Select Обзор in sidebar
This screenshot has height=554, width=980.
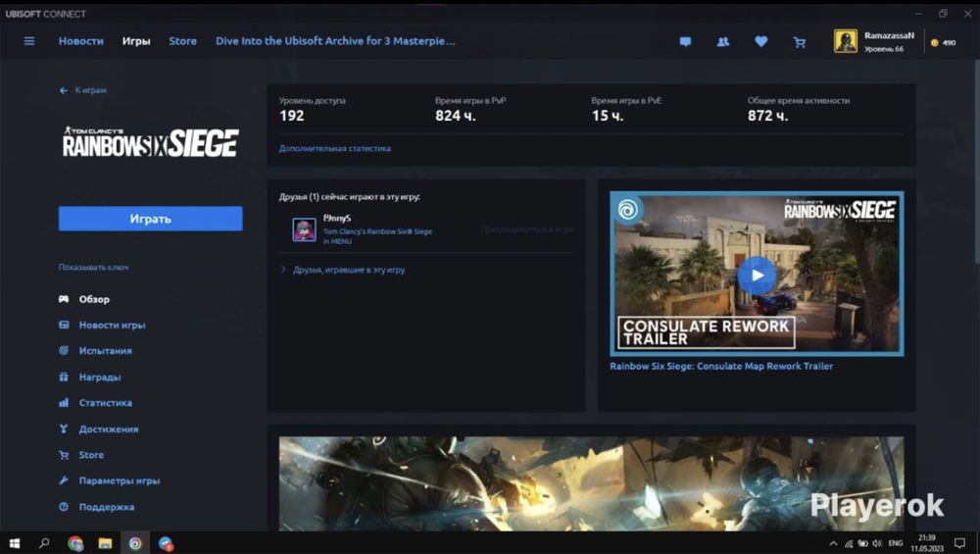(x=94, y=299)
